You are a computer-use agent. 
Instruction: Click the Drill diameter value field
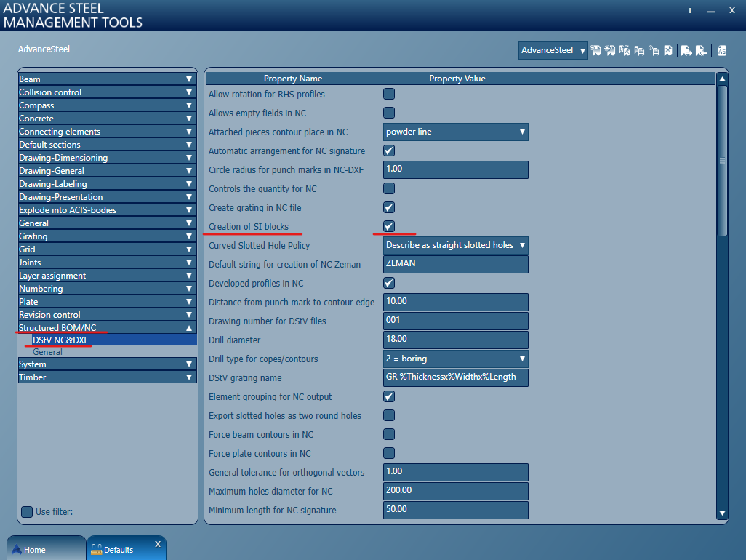(455, 340)
